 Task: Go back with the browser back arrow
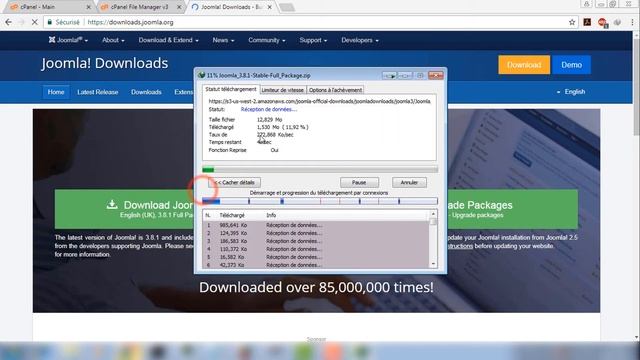pyautogui.click(x=8, y=22)
